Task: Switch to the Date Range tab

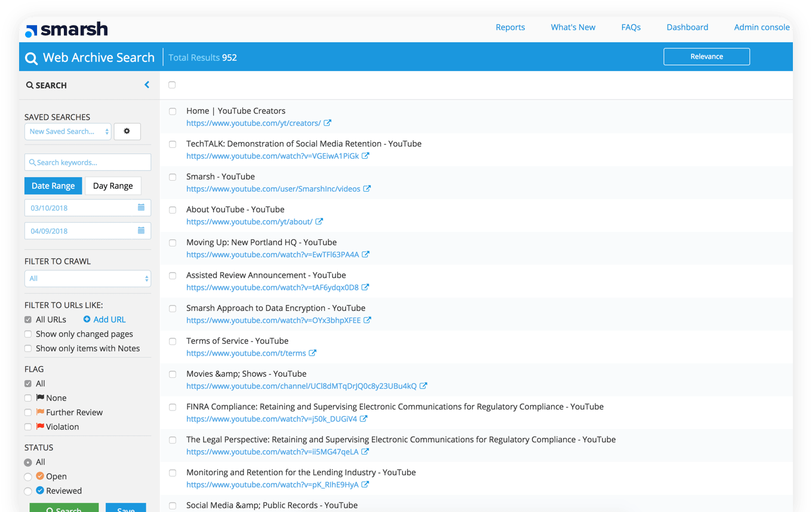Action: point(53,186)
